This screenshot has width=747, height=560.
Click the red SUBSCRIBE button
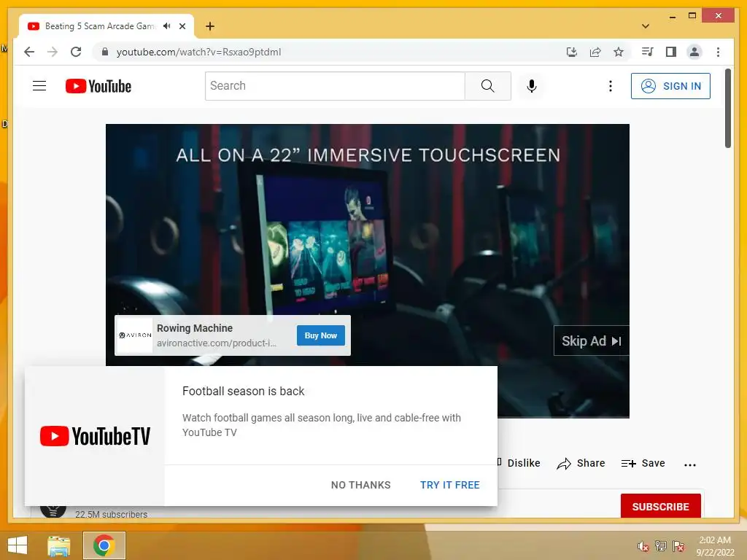(660, 506)
